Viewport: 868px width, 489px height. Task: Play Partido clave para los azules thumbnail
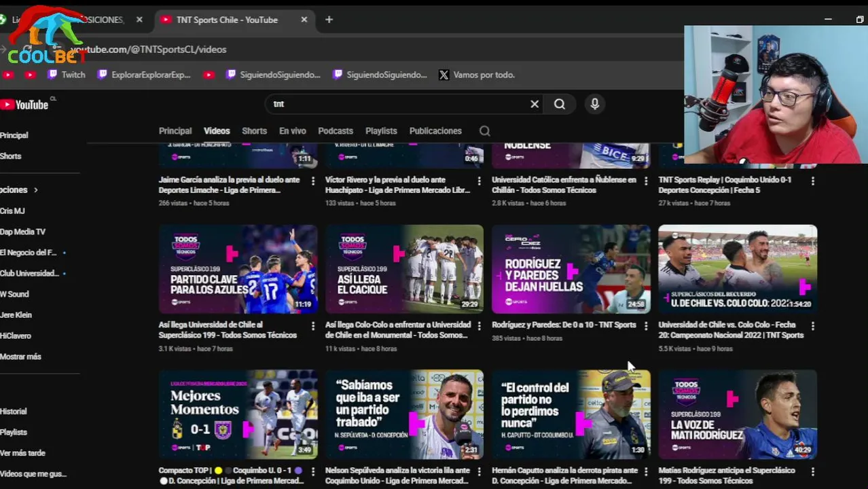(x=238, y=269)
